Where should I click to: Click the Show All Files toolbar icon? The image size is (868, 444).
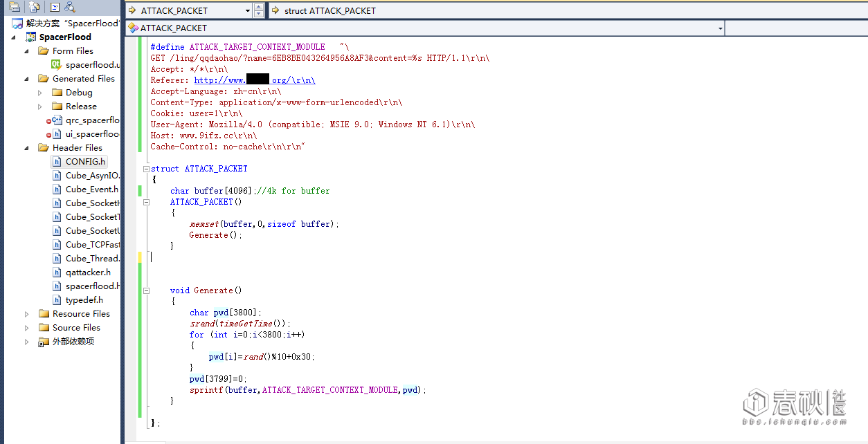tap(34, 7)
